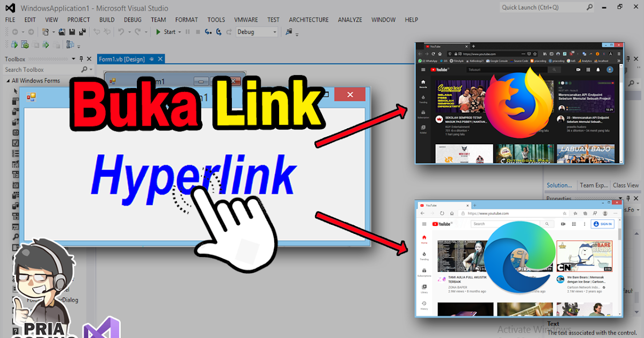Pin the Properties window
The height and width of the screenshot is (338, 644).
628,199
